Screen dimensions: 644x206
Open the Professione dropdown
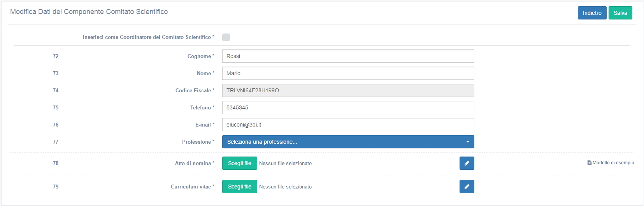coord(348,142)
